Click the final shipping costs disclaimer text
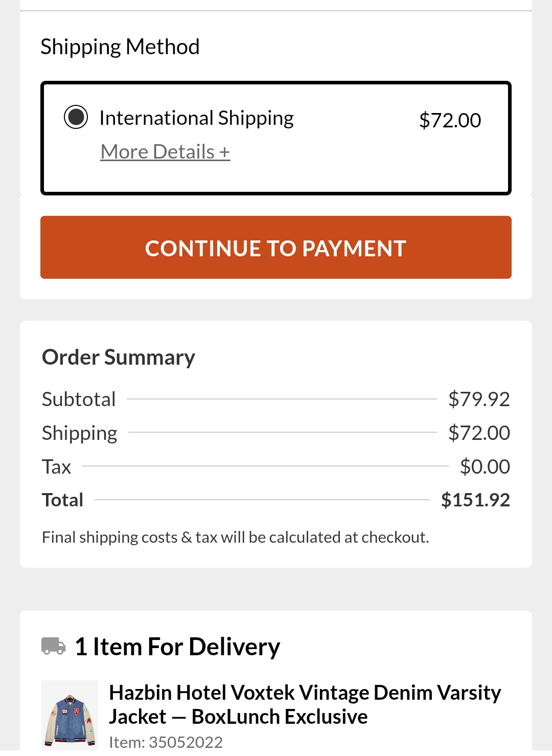The height and width of the screenshot is (756, 552). coord(235,538)
